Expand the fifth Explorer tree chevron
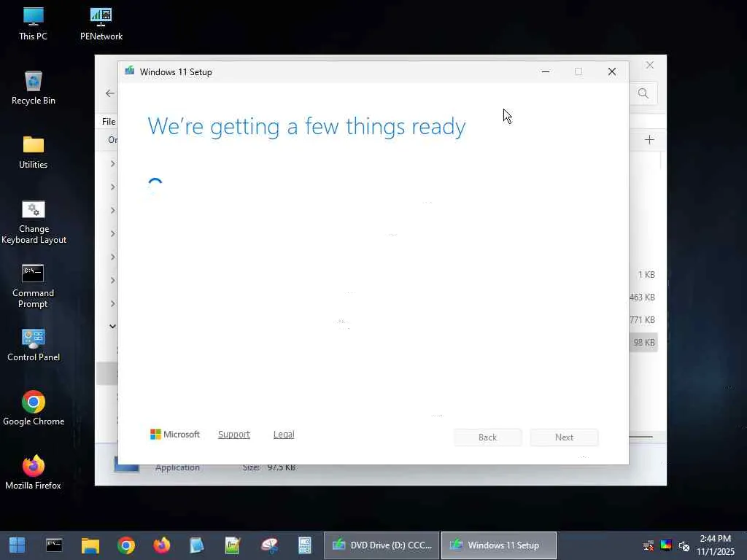The height and width of the screenshot is (560, 747). [x=112, y=257]
